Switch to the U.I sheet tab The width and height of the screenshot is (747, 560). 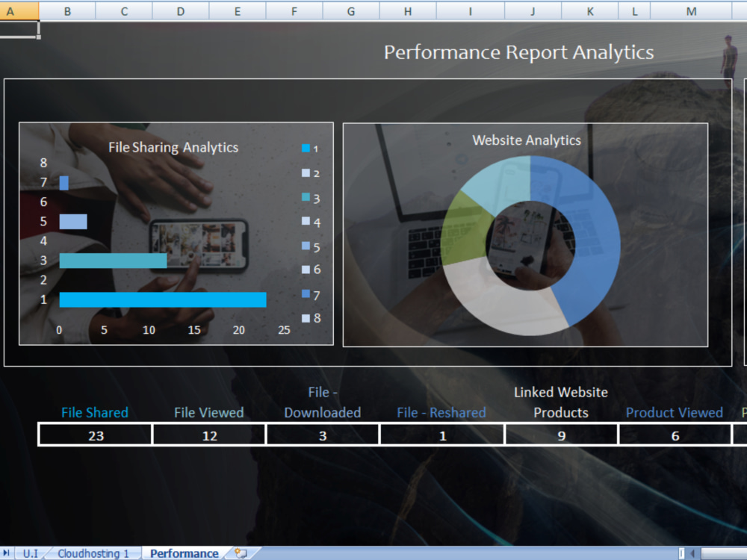[31, 553]
